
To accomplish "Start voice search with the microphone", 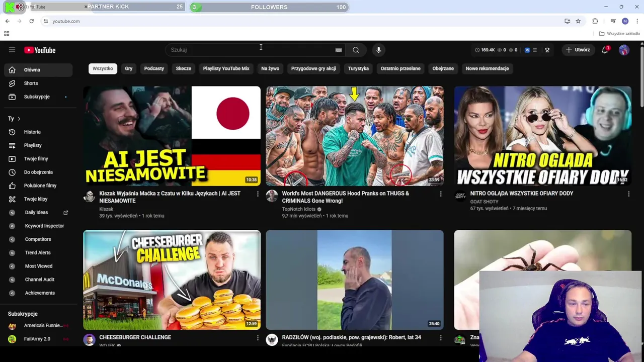I will click(379, 50).
